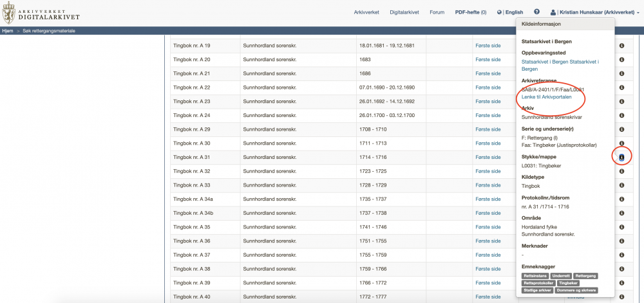Open PDF-hefte (0) menu item

[471, 12]
